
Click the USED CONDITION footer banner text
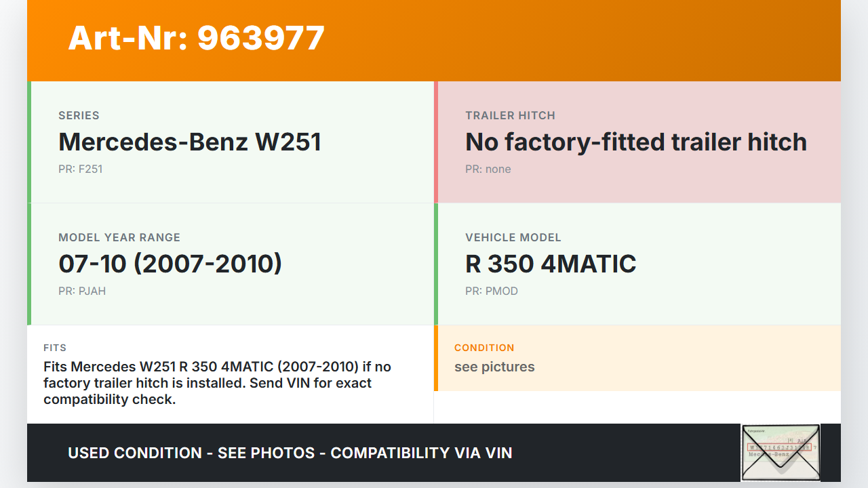click(x=290, y=453)
